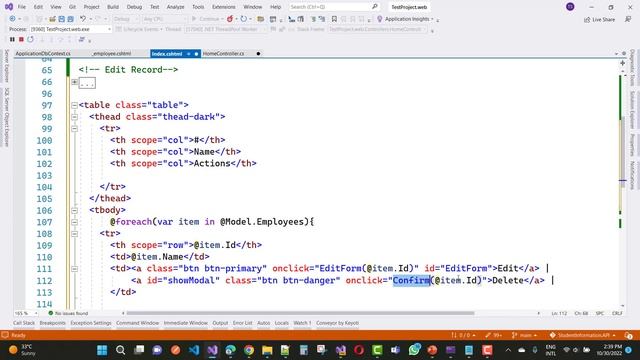
Task: Click the Application Insights lightbulb
Action: (380, 19)
